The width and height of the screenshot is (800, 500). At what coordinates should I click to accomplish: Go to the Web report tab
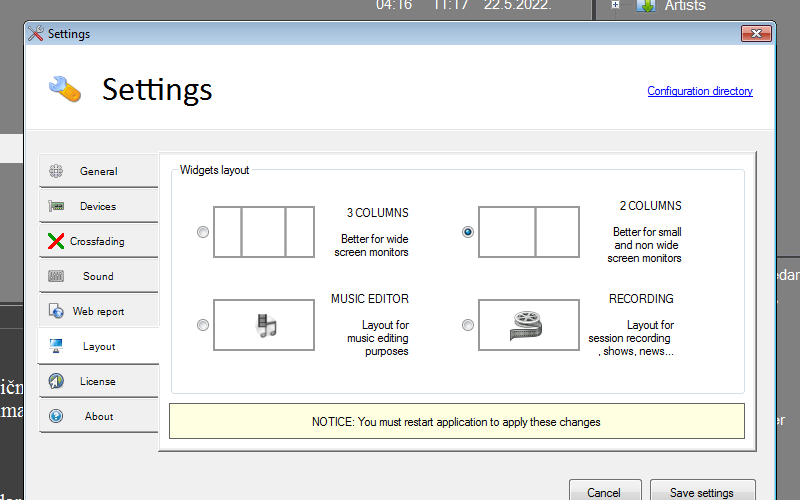click(98, 311)
